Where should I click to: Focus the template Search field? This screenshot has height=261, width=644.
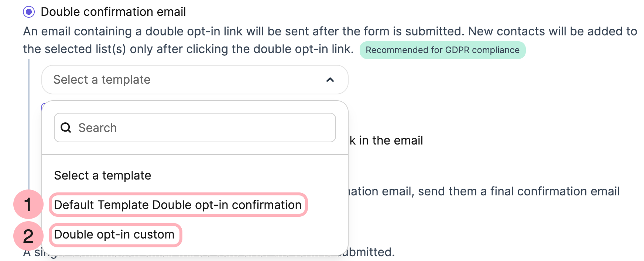tap(203, 128)
